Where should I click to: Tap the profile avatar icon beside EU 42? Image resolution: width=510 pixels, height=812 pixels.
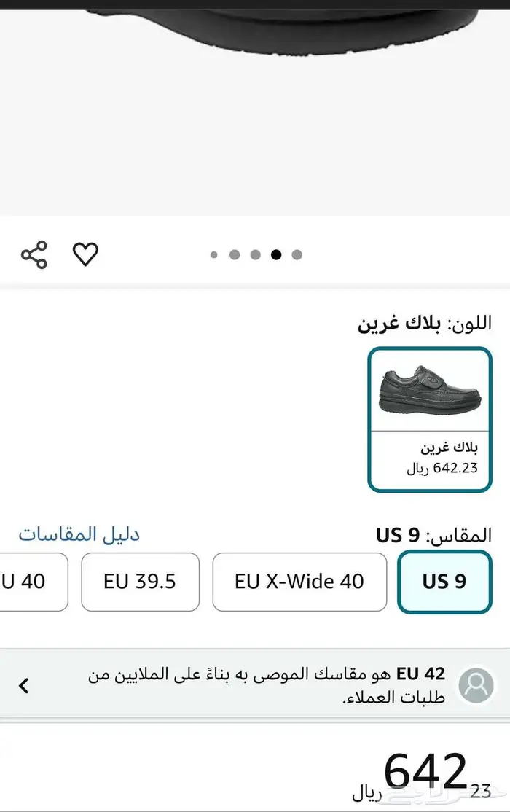[x=476, y=684]
